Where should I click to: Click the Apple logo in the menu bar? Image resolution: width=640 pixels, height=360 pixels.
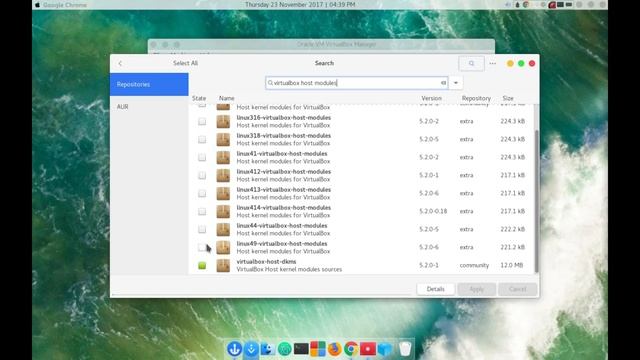pos(37,5)
